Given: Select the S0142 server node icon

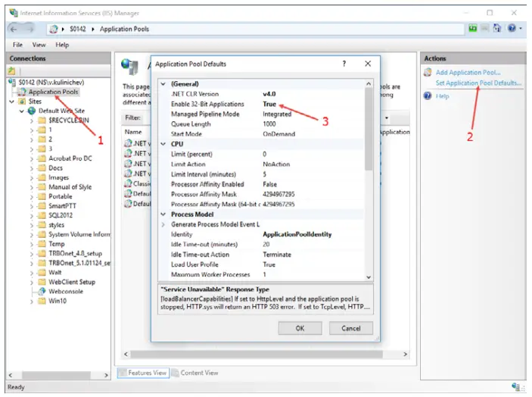Looking at the screenshot, I should point(13,82).
